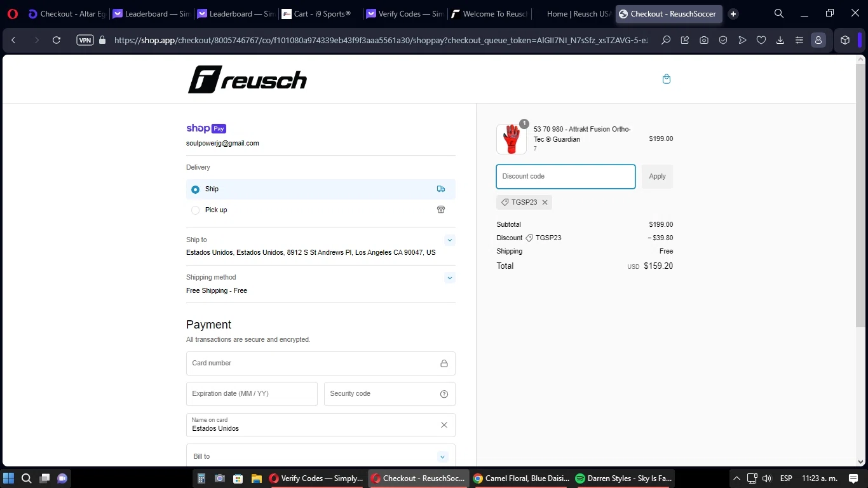This screenshot has width=868, height=488.
Task: Show hidden system tray icons
Action: [x=736, y=478]
